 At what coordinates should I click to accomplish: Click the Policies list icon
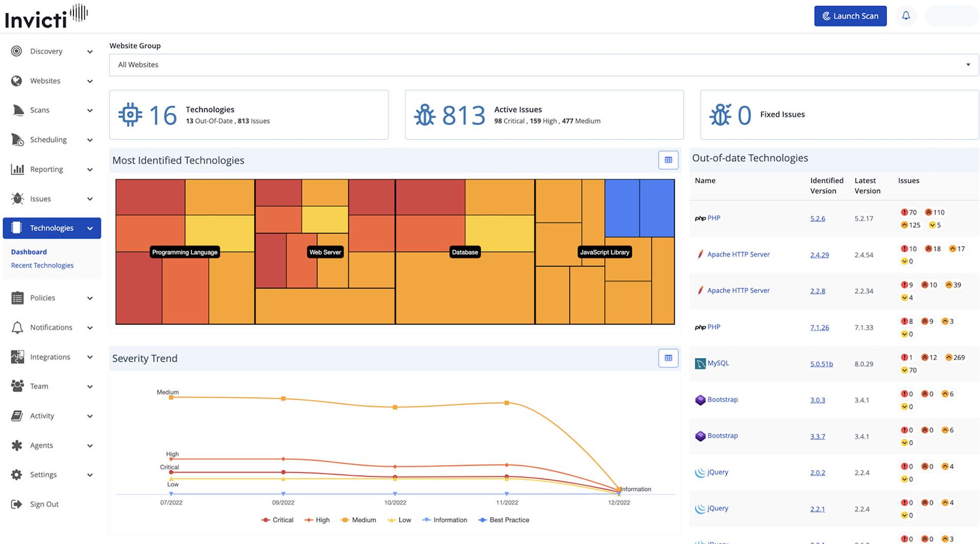click(17, 298)
